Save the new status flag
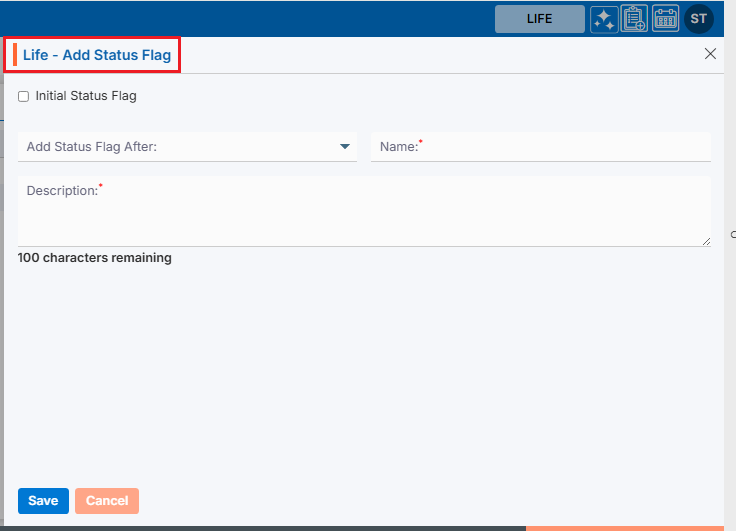 coord(43,501)
